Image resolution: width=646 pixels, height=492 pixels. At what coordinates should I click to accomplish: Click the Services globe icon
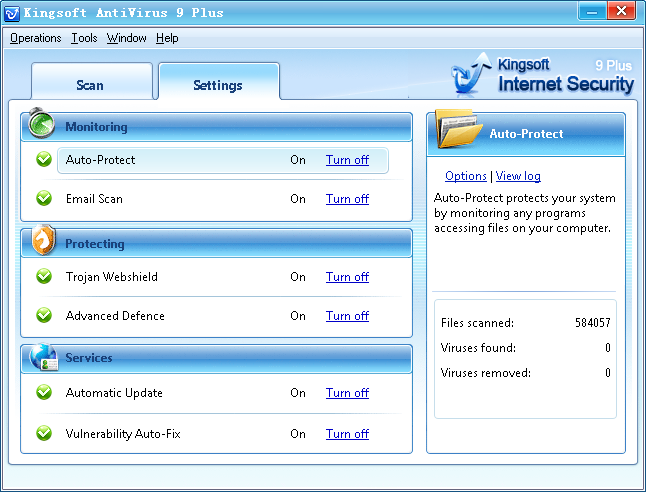[x=44, y=357]
